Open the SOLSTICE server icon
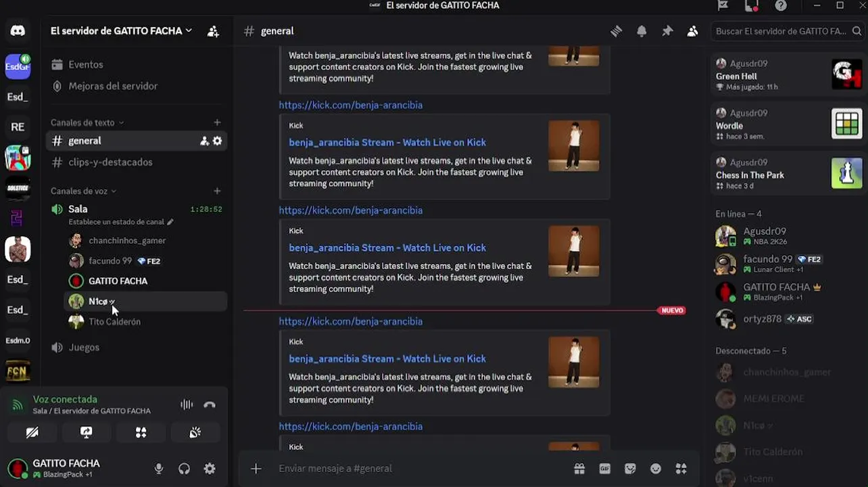 (x=18, y=188)
